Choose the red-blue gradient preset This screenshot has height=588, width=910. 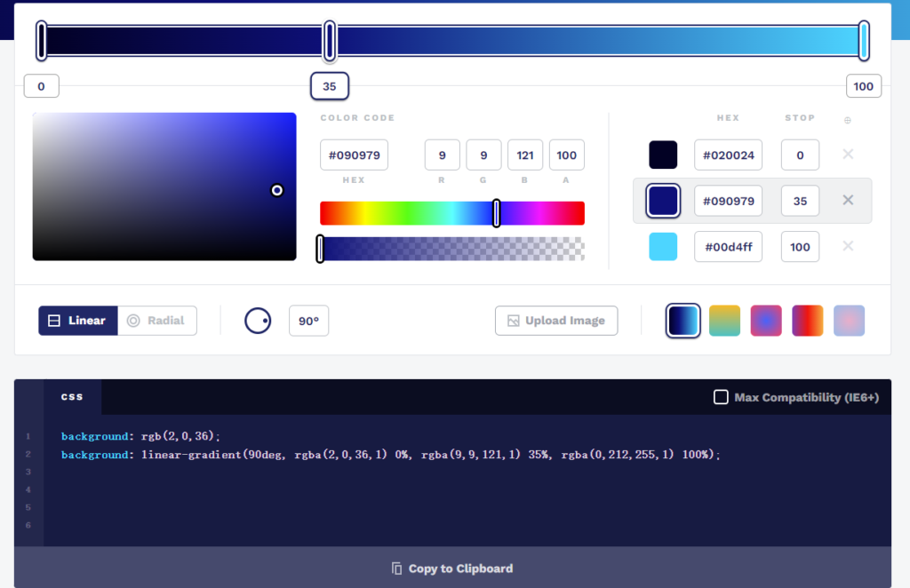pos(807,321)
